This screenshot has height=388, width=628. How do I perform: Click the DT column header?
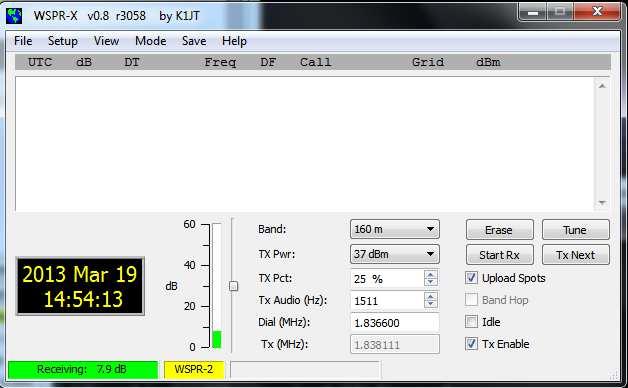coord(132,62)
